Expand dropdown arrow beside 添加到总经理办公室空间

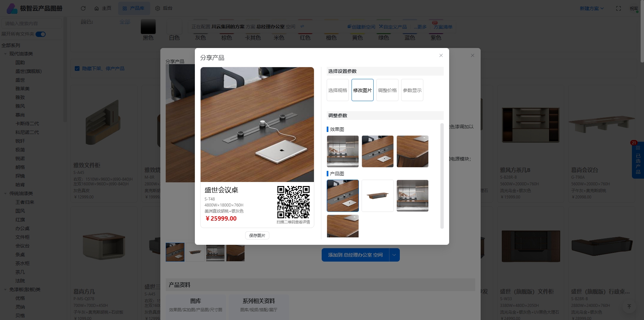tap(394, 255)
